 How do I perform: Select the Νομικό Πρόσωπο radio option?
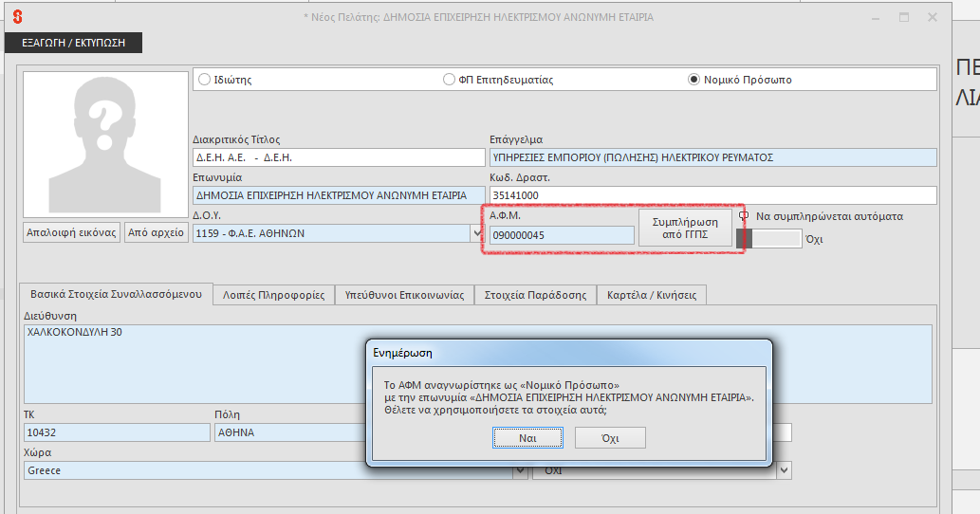[693, 80]
